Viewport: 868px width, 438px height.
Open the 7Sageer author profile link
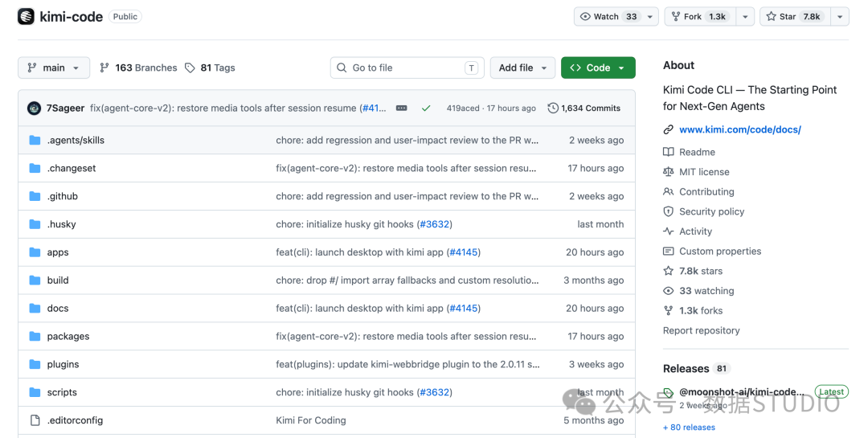pyautogui.click(x=65, y=108)
